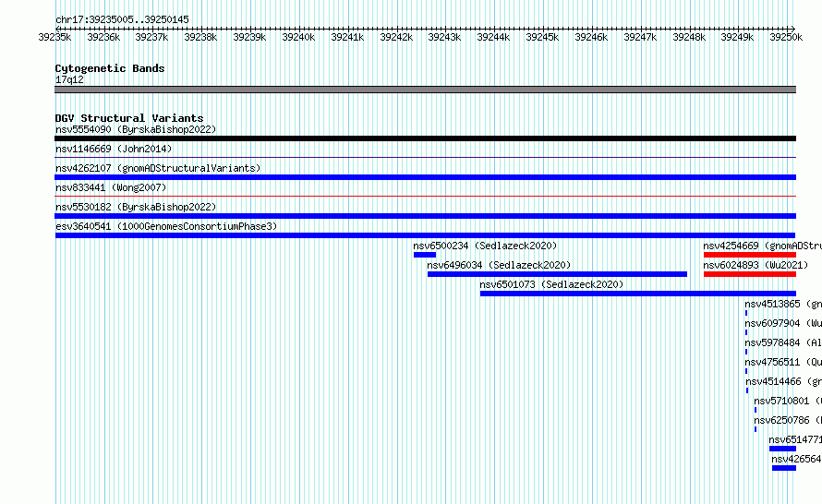This screenshot has height=504, width=822.
Task: Open nsv4262107 (gnomADStructuralVariants) label
Action: pyautogui.click(x=158, y=168)
